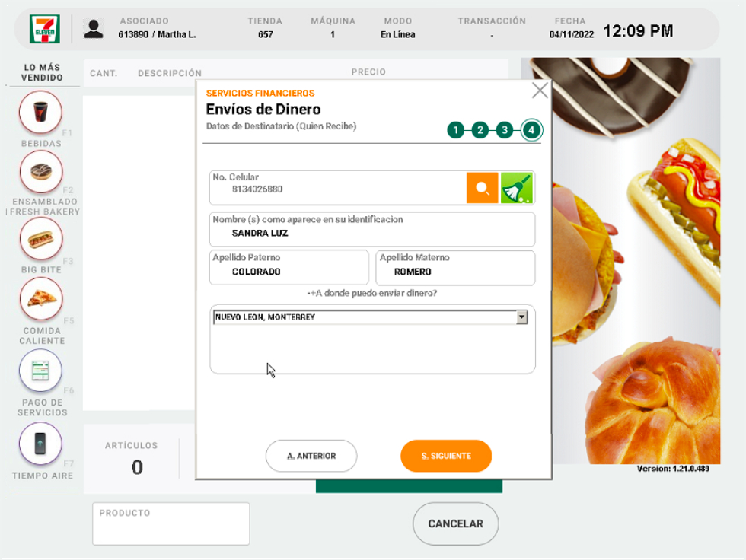Viewport: 746px width, 560px height.
Task: Select the Ensamblado Fresh Bakery donut icon
Action: pyautogui.click(x=41, y=171)
